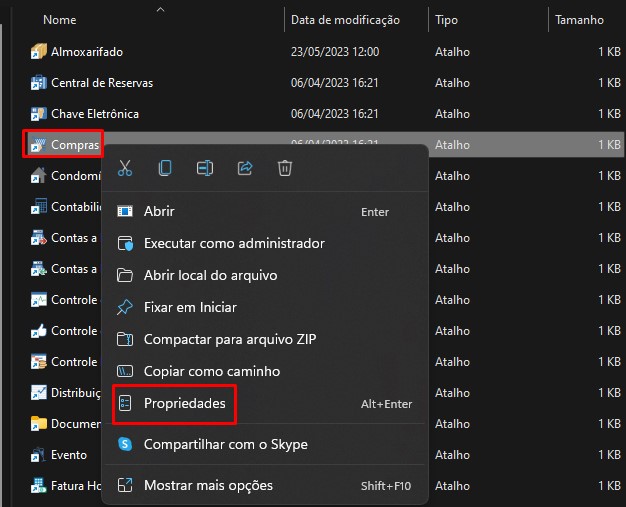Choose Mostrar mais opções
The width and height of the screenshot is (626, 507).
[265, 485]
